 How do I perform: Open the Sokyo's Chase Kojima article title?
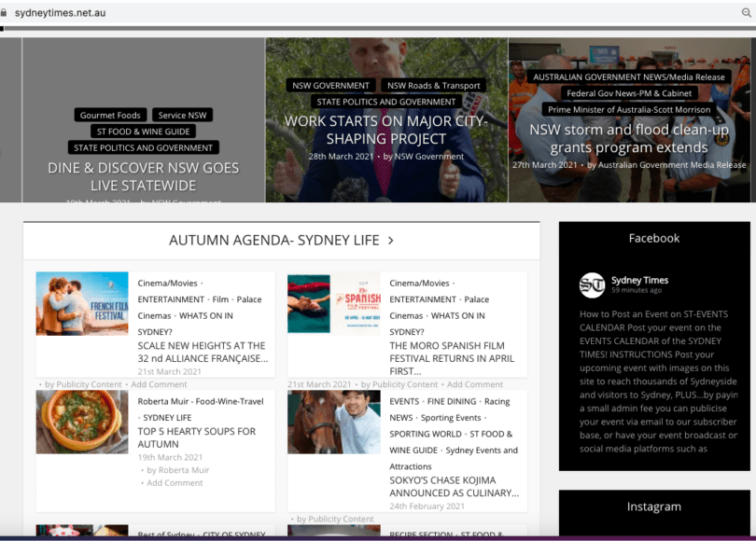point(455,487)
